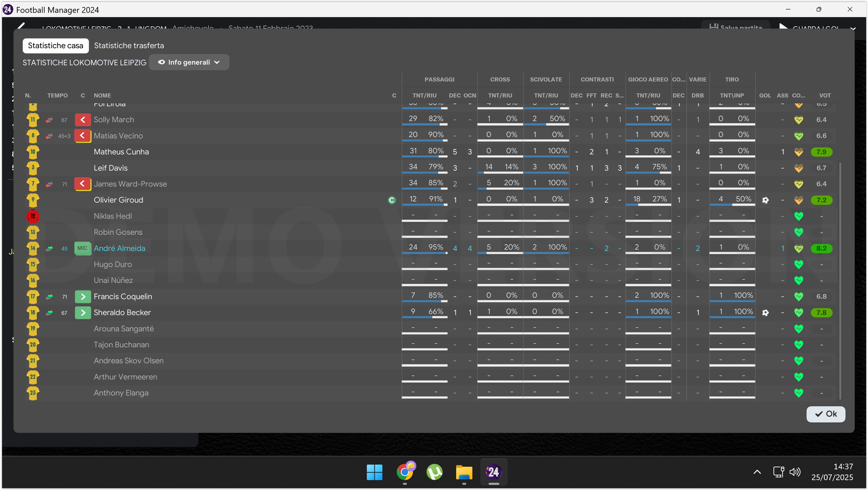The height and width of the screenshot is (490, 868).
Task: Sort by the GOL column header
Action: coord(765,96)
